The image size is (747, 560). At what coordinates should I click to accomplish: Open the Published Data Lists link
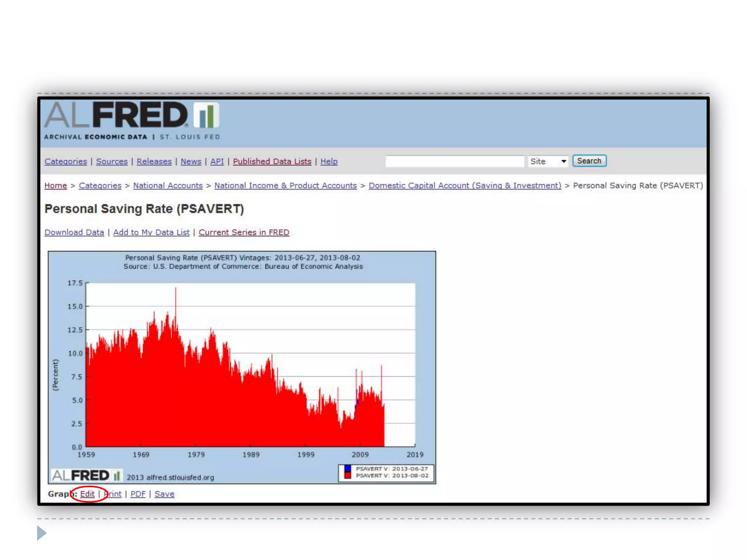pyautogui.click(x=272, y=162)
